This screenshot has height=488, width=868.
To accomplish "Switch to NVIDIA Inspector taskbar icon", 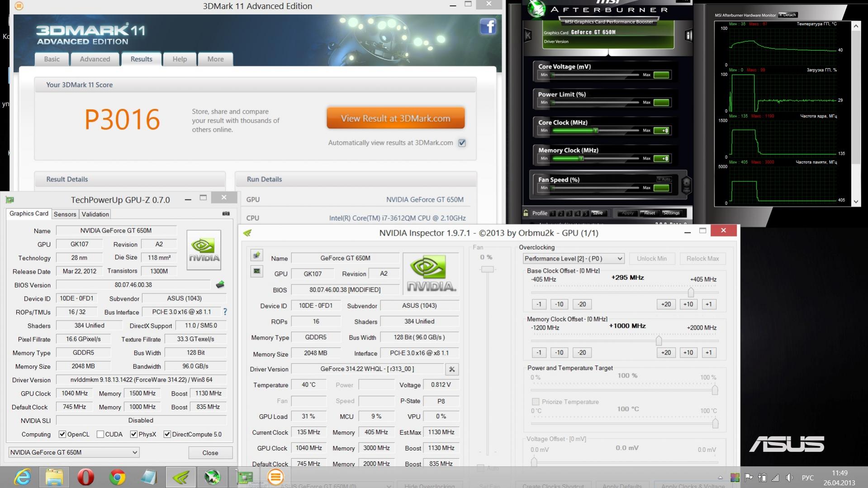I will click(x=180, y=477).
